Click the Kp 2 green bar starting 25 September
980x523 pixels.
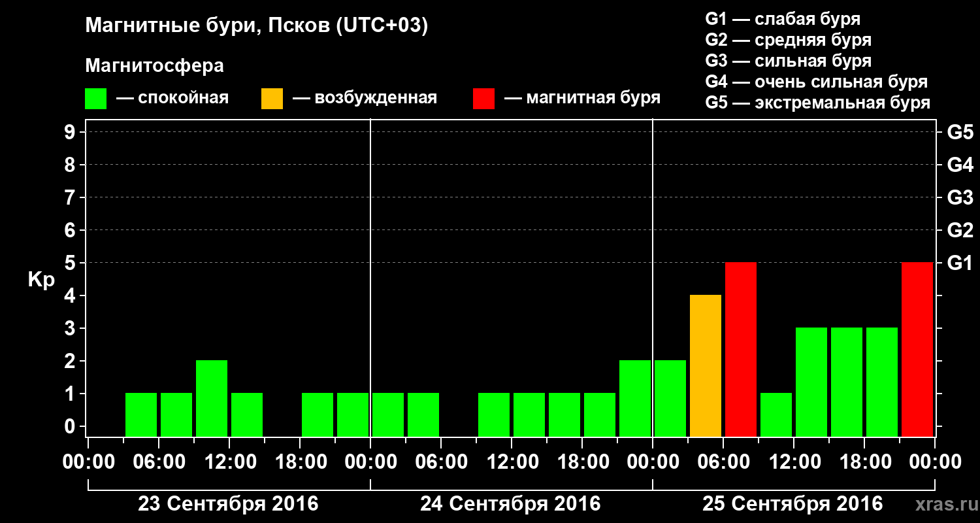click(x=670, y=398)
